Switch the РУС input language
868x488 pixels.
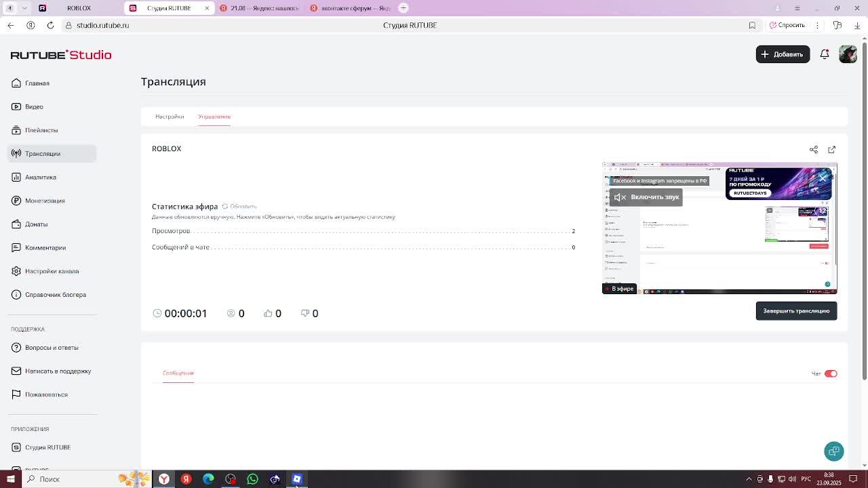(806, 479)
